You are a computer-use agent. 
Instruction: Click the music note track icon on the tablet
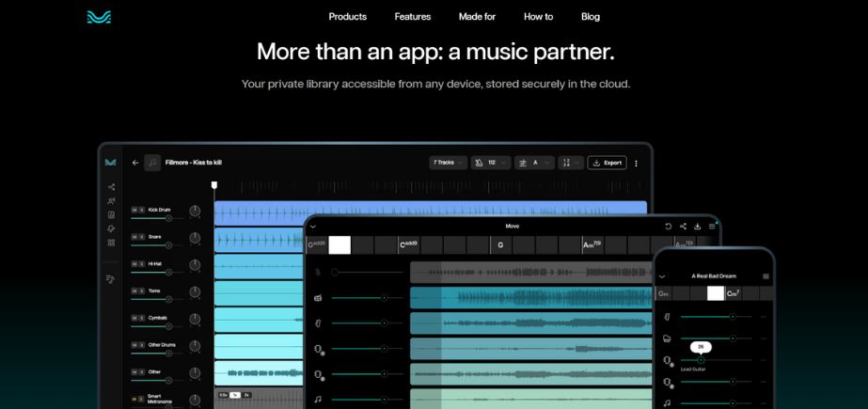(x=318, y=399)
